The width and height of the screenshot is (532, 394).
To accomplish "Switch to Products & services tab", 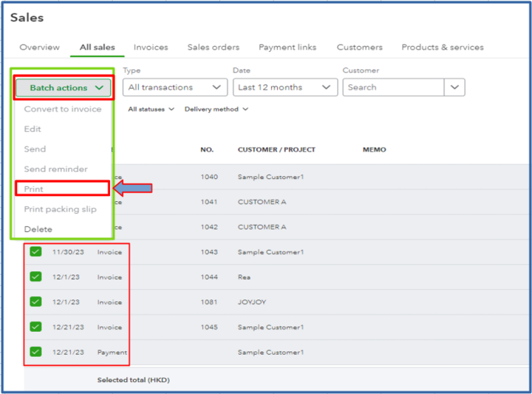I will pos(443,47).
